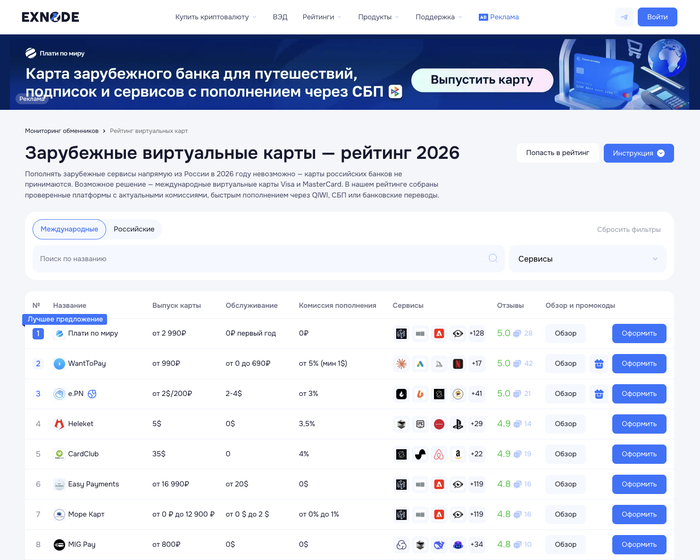700x560 pixels.
Task: Select the Международные tab
Action: pyautogui.click(x=69, y=229)
